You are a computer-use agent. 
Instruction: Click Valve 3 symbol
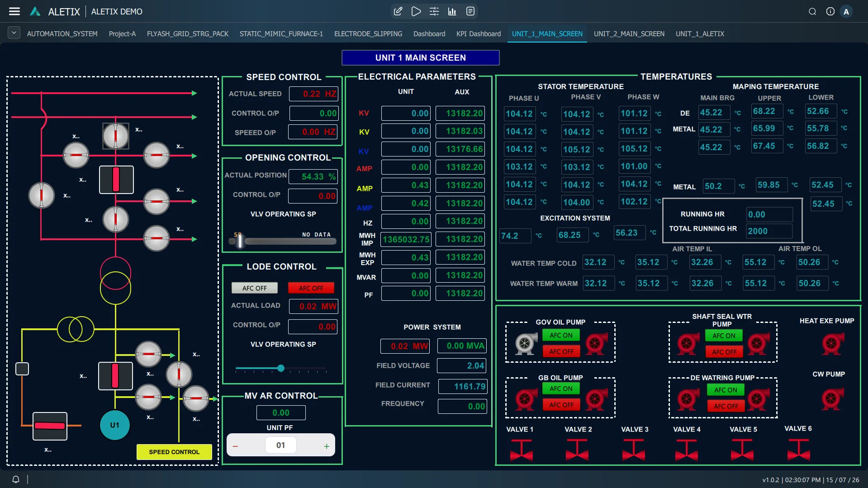coord(633,450)
